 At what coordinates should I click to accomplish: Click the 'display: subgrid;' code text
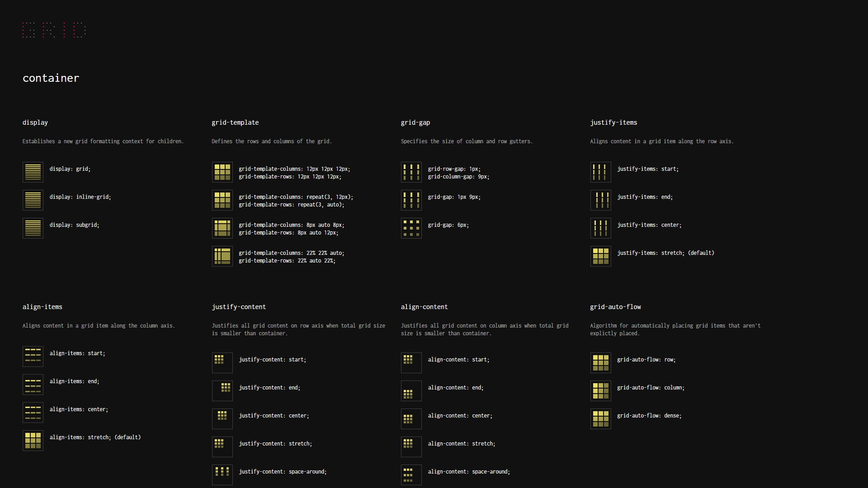pos(75,225)
